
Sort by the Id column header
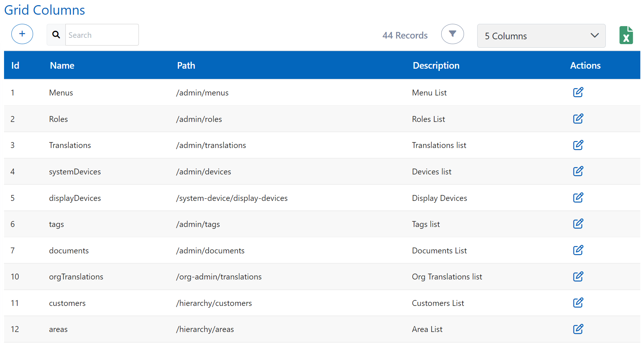[x=15, y=66]
